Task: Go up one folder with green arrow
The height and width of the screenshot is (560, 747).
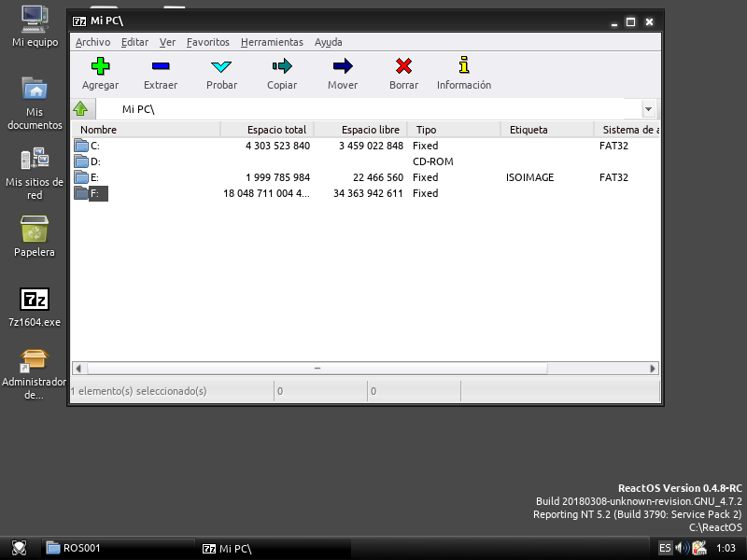Action: tap(81, 109)
